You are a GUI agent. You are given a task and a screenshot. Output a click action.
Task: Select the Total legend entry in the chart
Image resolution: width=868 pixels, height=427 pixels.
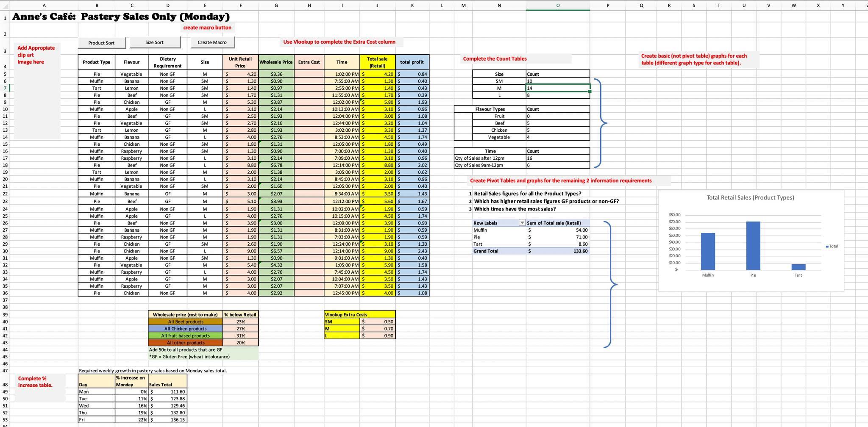(x=832, y=246)
